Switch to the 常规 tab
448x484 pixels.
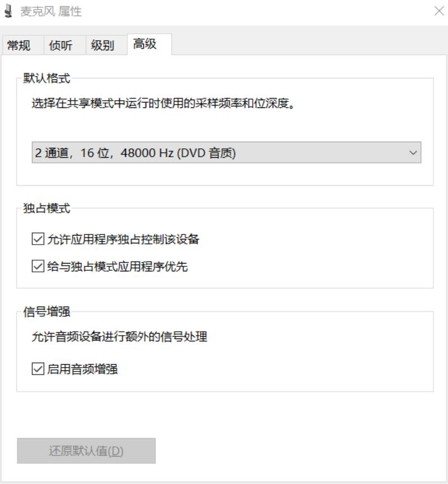(x=18, y=45)
